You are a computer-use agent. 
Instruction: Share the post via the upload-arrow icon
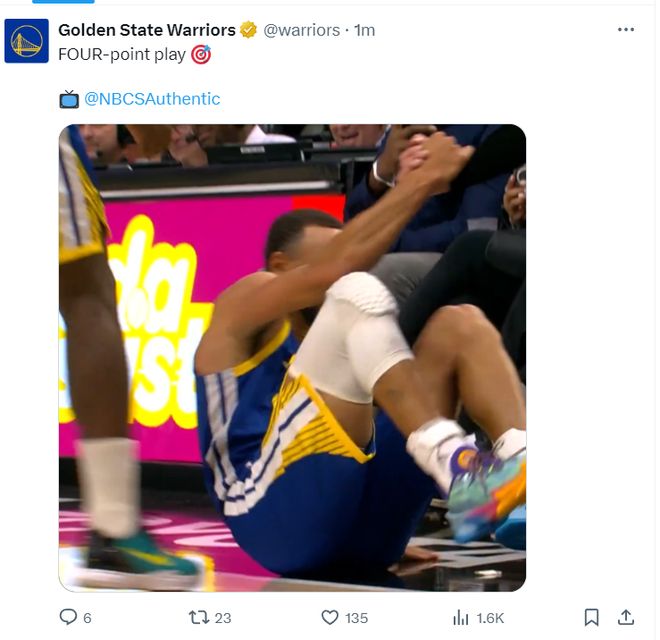tap(627, 617)
